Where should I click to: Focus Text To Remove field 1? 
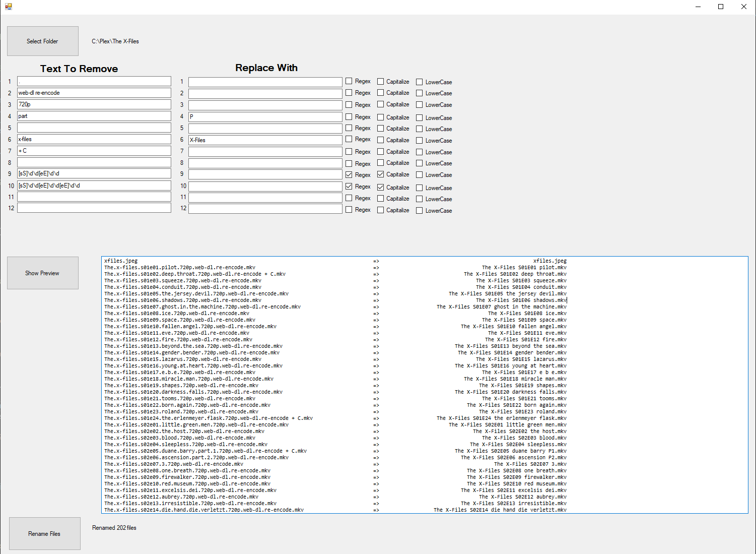click(94, 81)
